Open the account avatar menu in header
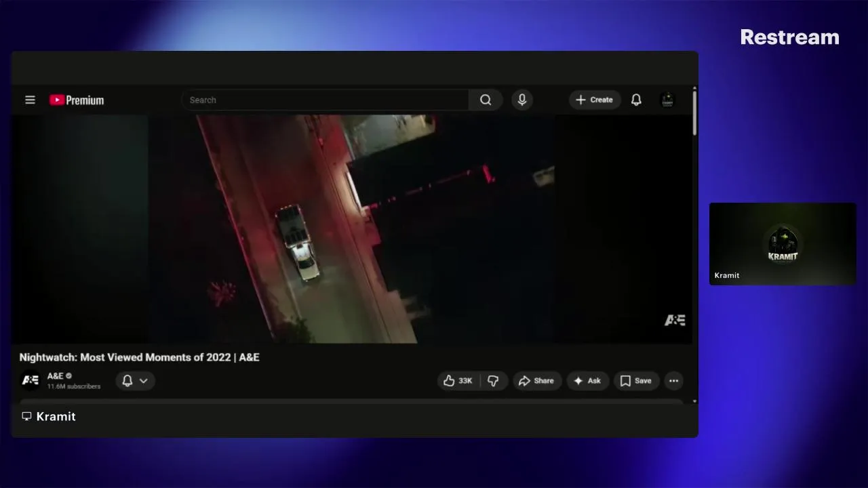868x488 pixels. pos(667,100)
